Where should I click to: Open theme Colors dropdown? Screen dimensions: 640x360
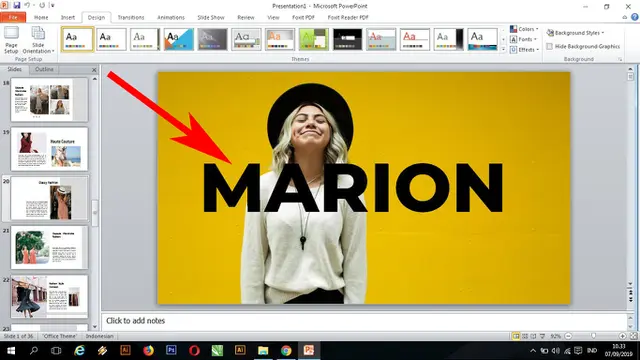[524, 29]
